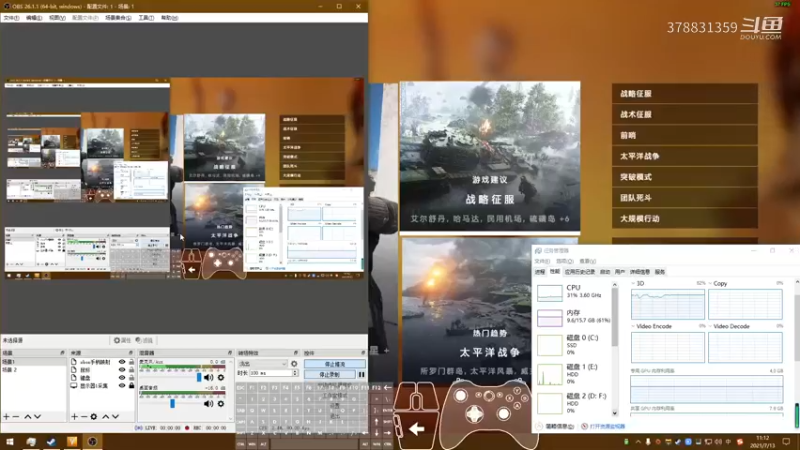The height and width of the screenshot is (450, 800).
Task: Add a new source with the plus icon
Action: (x=74, y=417)
